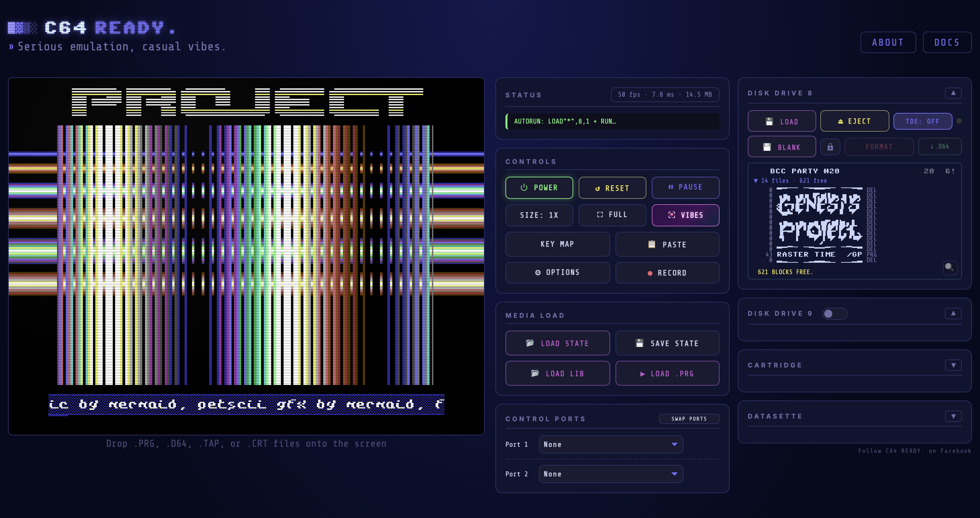Click the Disk Drive 8 activity LED
Viewport: 980px width, 518px height.
959,121
